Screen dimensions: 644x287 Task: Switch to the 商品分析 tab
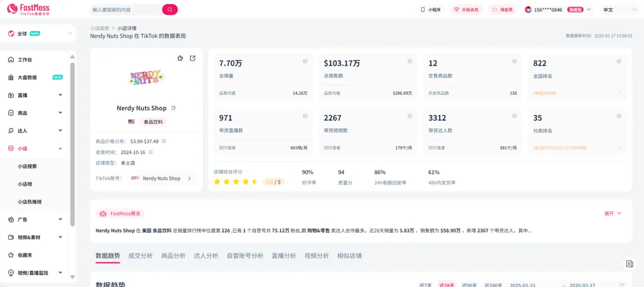click(x=174, y=256)
